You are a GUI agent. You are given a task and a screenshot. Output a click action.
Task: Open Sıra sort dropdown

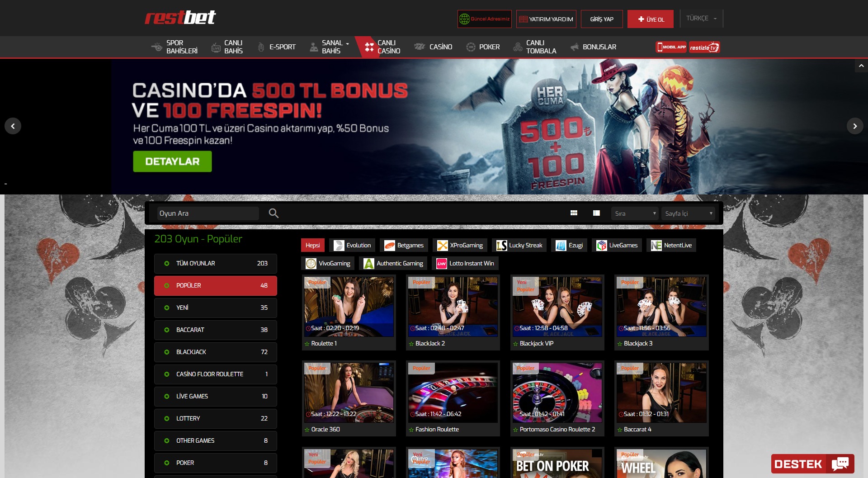[635, 213]
